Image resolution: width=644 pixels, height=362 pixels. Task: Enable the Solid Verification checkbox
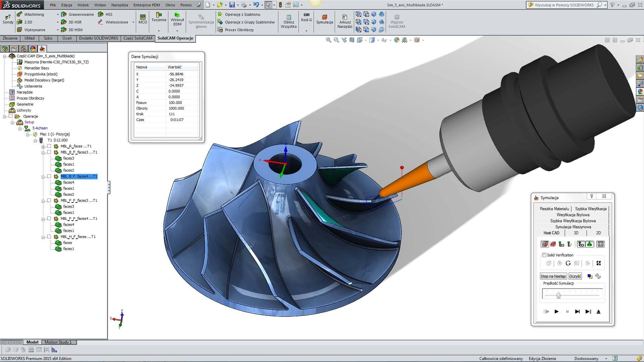pyautogui.click(x=544, y=255)
